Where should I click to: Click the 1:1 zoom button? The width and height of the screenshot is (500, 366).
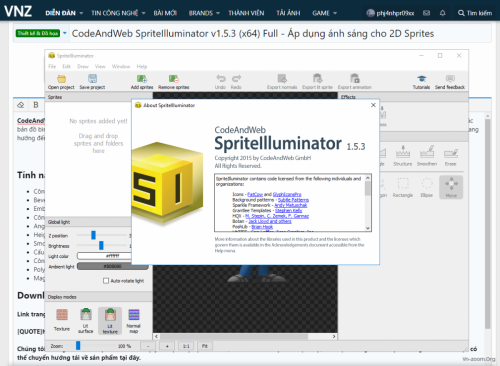click(x=186, y=346)
